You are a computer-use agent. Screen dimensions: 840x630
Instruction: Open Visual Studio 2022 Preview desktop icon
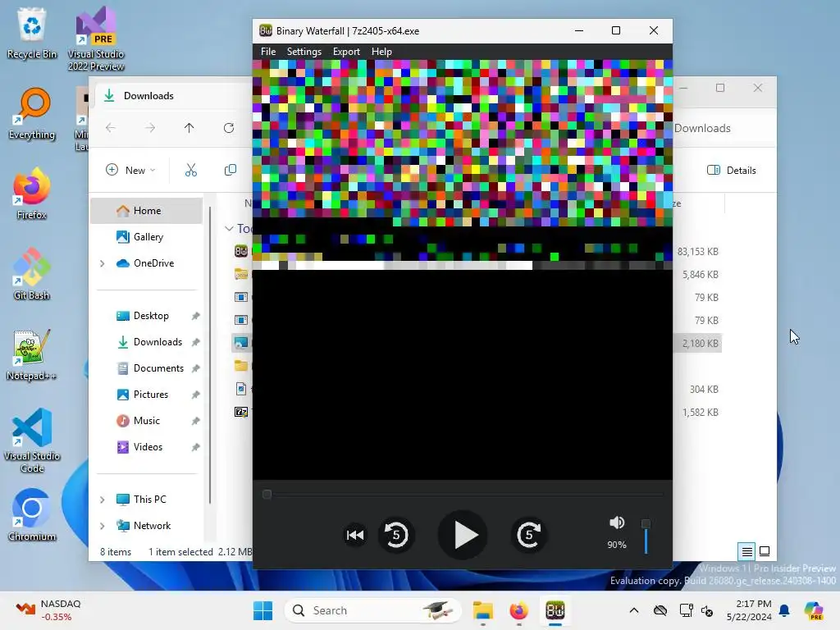(x=96, y=39)
